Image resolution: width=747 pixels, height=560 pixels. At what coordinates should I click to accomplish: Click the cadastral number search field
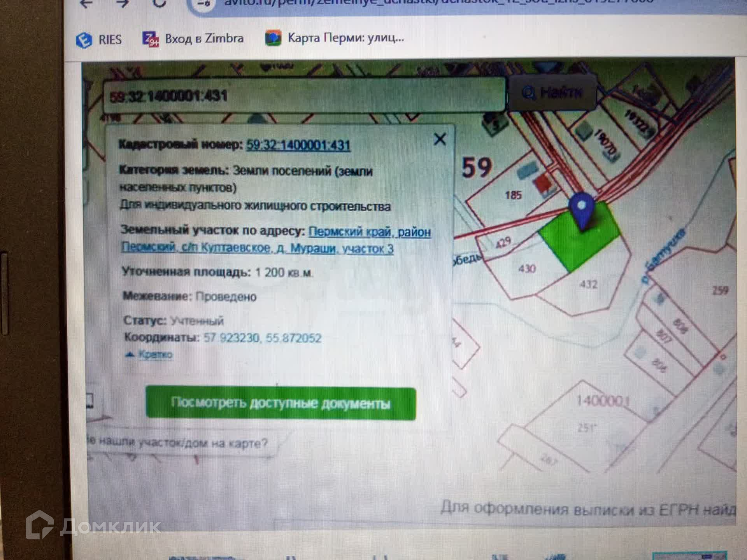(x=303, y=96)
